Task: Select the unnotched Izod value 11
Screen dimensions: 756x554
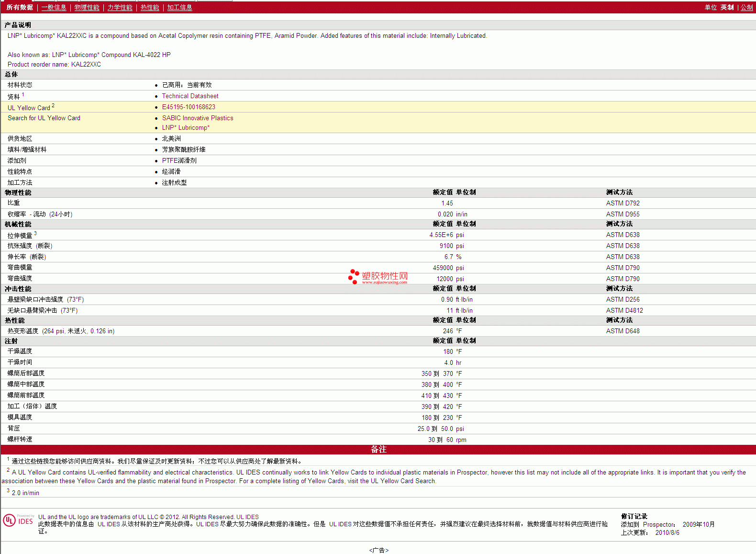Action: click(450, 311)
